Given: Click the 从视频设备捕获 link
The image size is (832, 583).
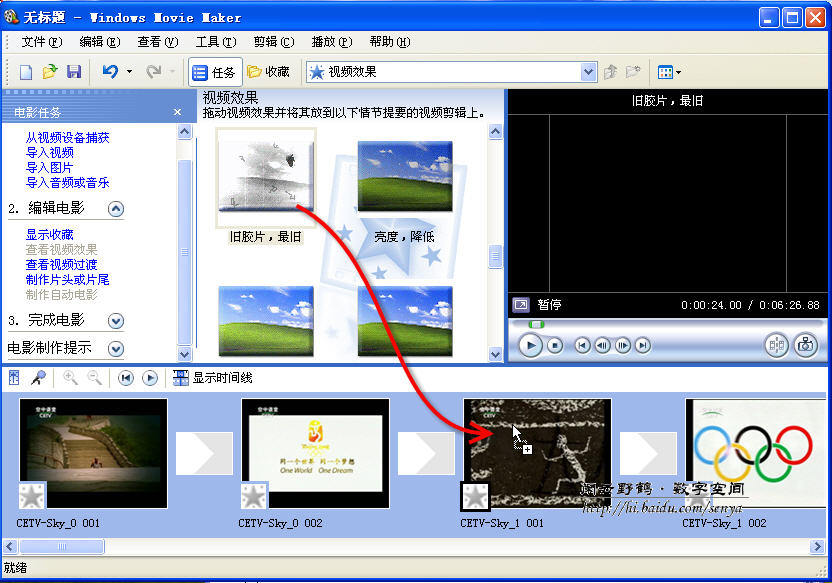Looking at the screenshot, I should pos(67,137).
